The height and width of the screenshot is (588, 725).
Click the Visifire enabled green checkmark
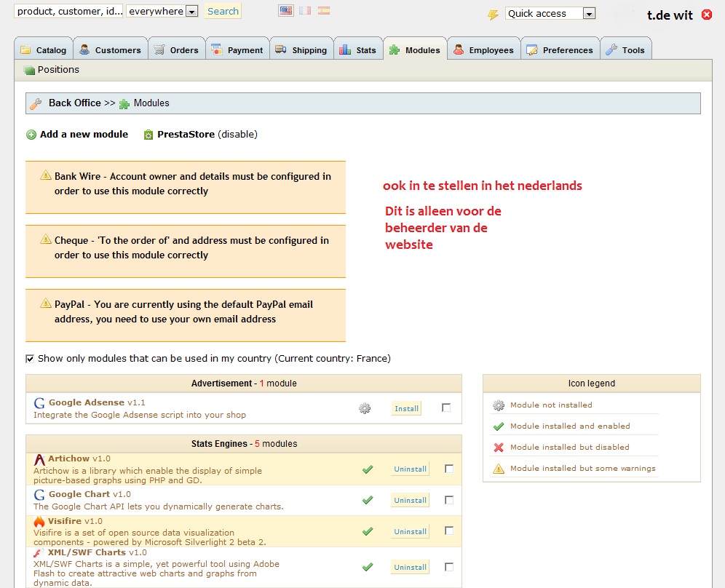(368, 531)
